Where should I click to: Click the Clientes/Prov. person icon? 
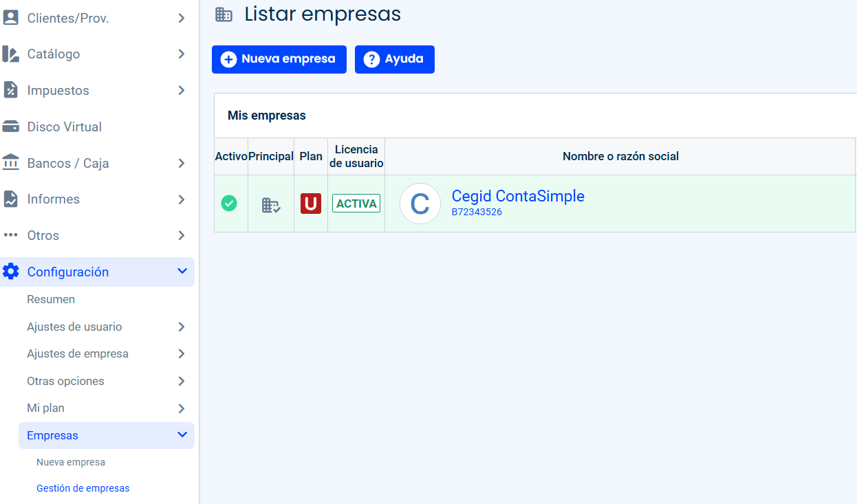click(10, 18)
